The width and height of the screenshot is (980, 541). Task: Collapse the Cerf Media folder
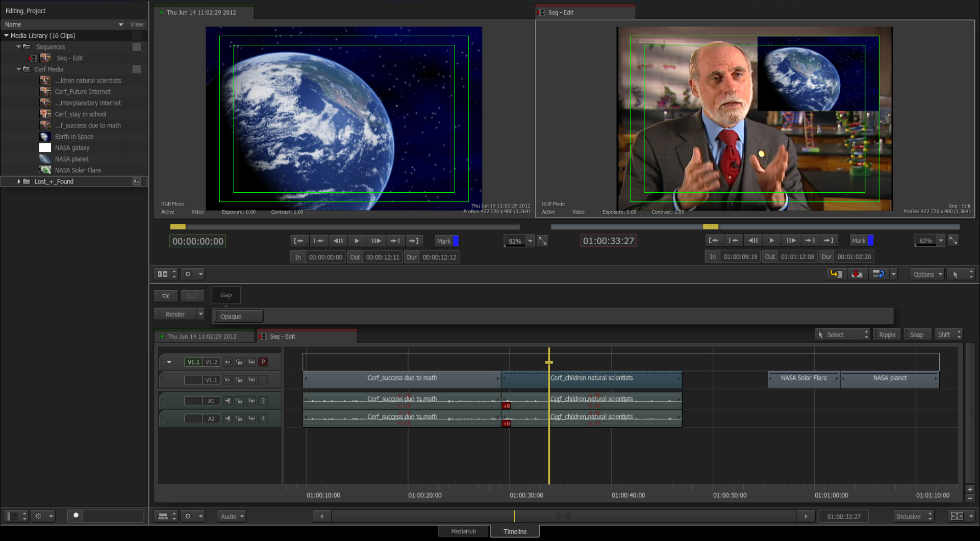pos(18,69)
